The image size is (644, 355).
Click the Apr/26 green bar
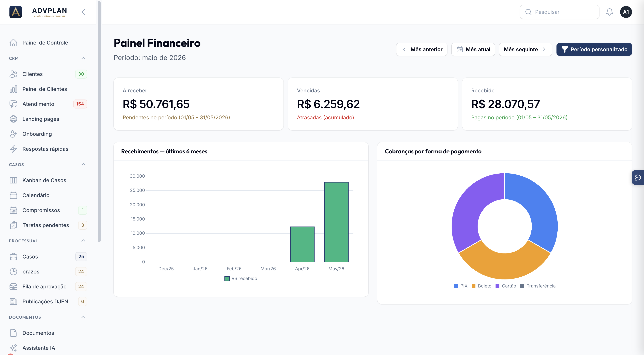302,244
